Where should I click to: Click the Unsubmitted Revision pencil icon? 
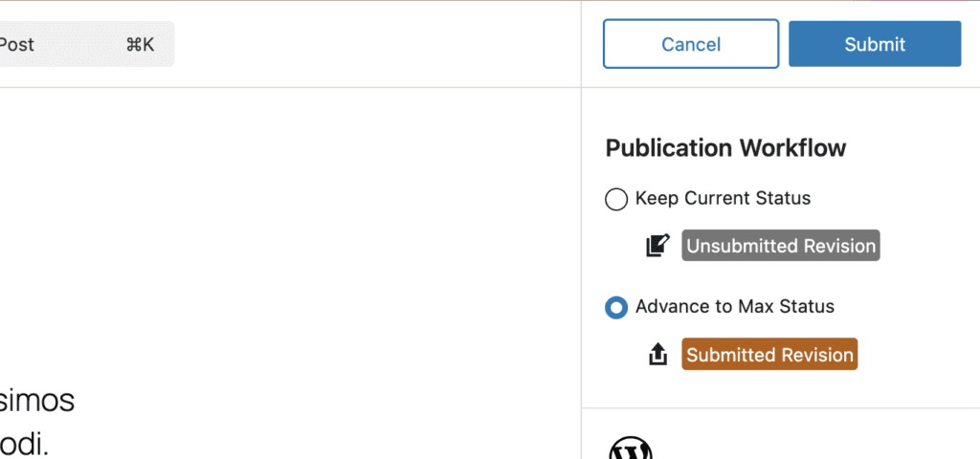click(657, 246)
